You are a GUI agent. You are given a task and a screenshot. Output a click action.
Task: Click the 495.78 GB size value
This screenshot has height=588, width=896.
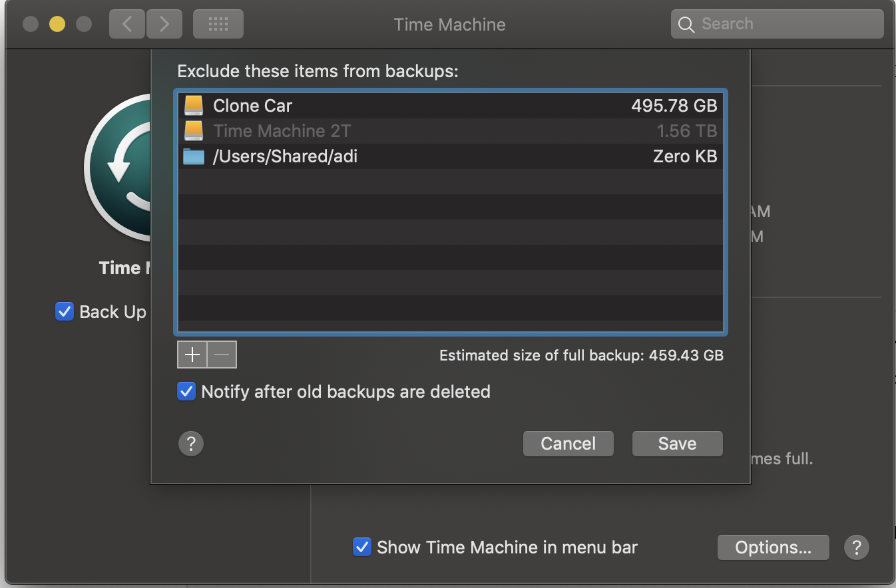[674, 106]
